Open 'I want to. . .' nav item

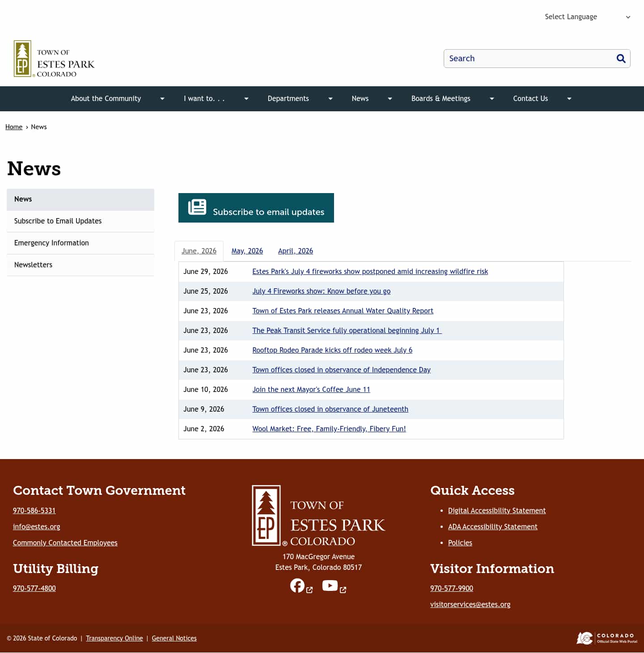(x=204, y=99)
